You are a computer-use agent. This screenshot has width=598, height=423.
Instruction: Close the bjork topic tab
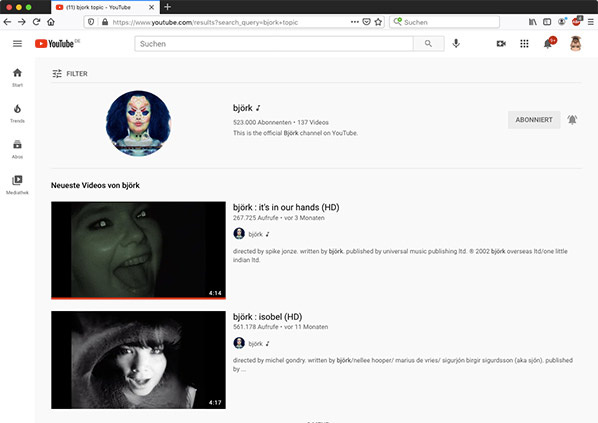point(151,7)
